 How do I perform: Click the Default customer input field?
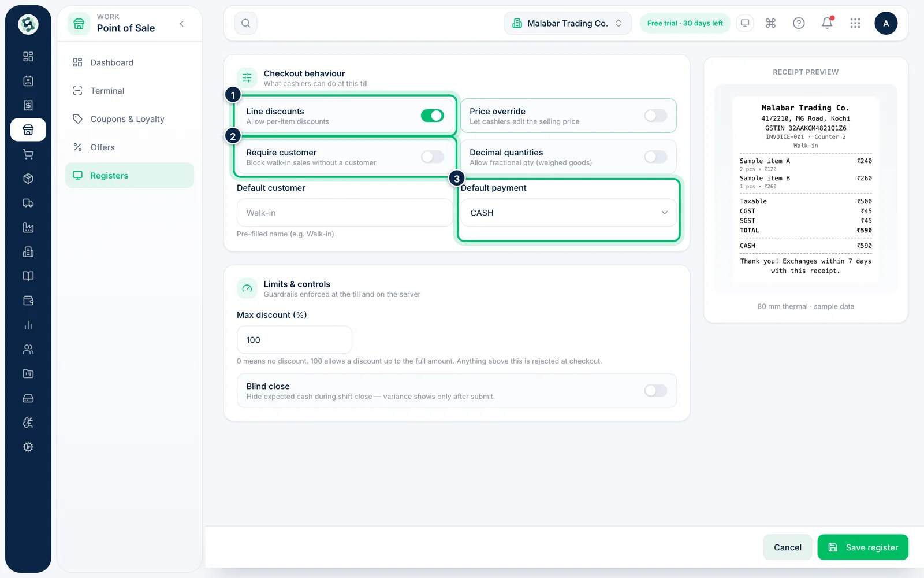[345, 213]
